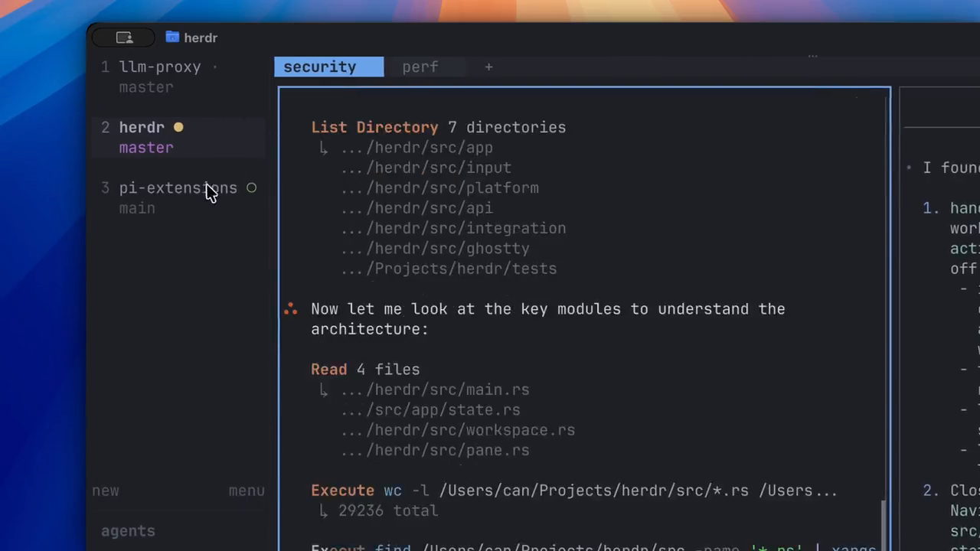Add a new tab with the plus button
This screenshot has height=551, width=980.
488,67
